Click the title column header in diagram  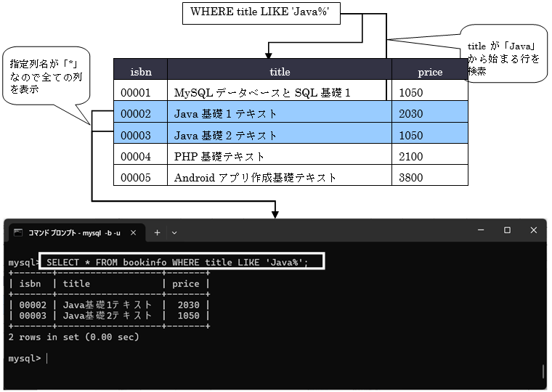[x=280, y=71]
